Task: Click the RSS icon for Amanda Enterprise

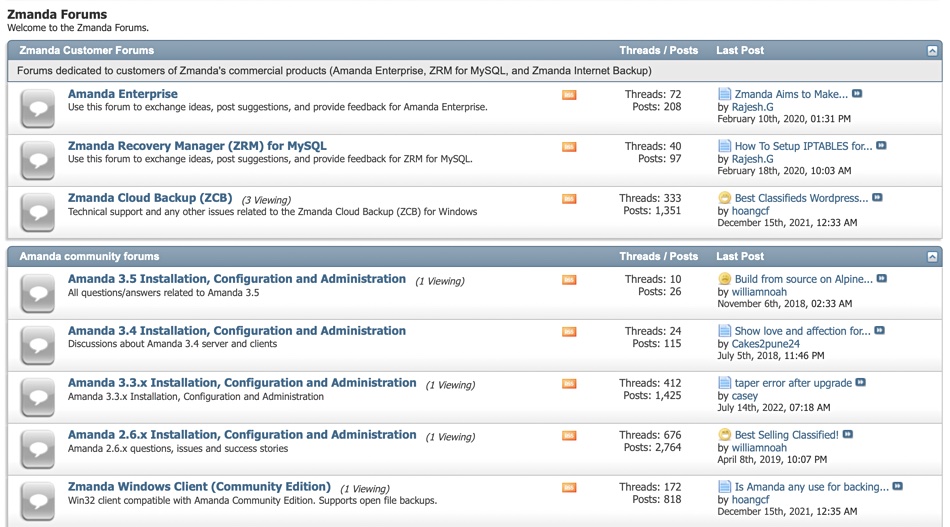Action: (x=569, y=95)
